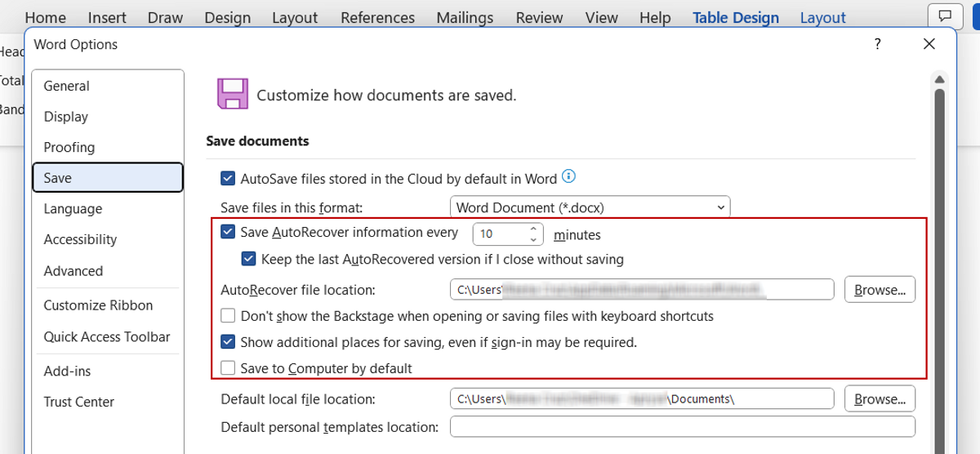The height and width of the screenshot is (454, 980).
Task: Click the AutoRecover file location path field
Action: (x=642, y=289)
